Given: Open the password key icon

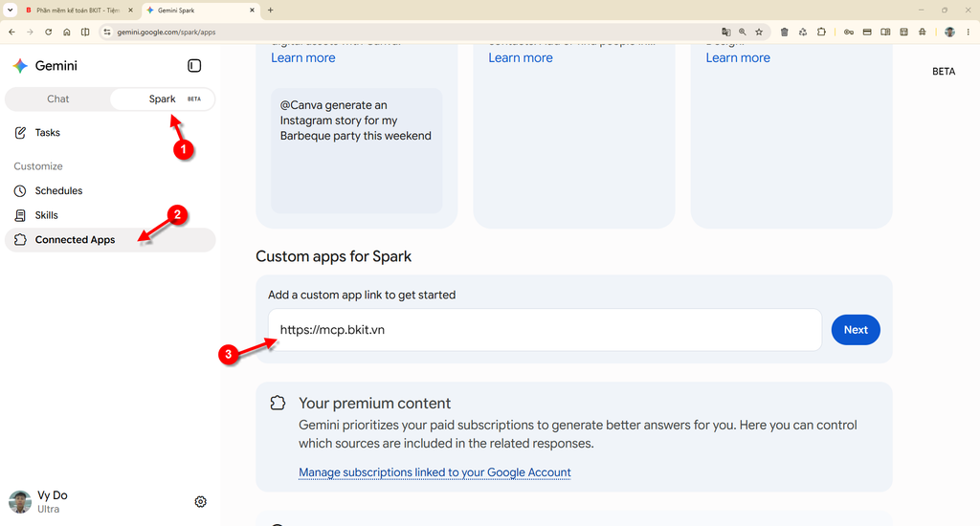Looking at the screenshot, I should click(x=849, y=32).
